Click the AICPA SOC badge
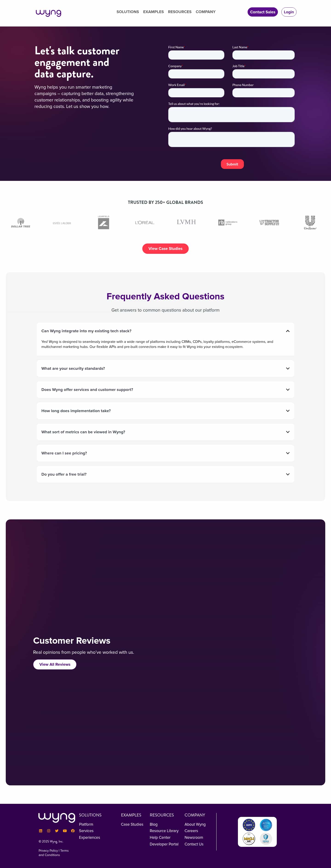 tap(266, 825)
